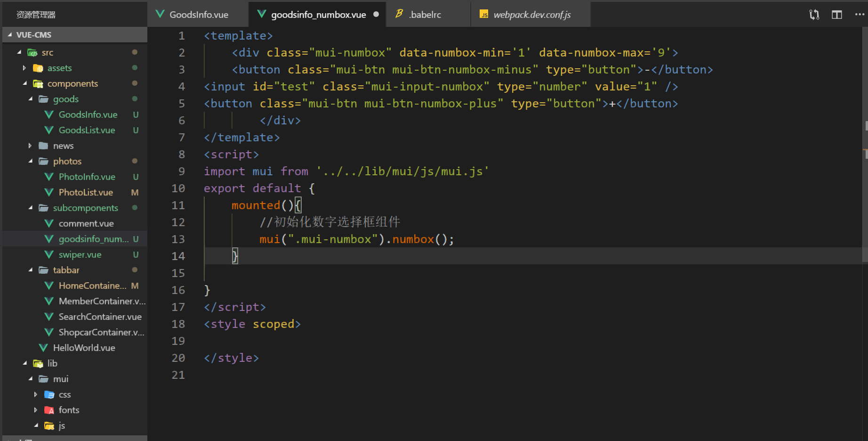Click the src folder icon
The width and height of the screenshot is (868, 441).
[x=32, y=52]
